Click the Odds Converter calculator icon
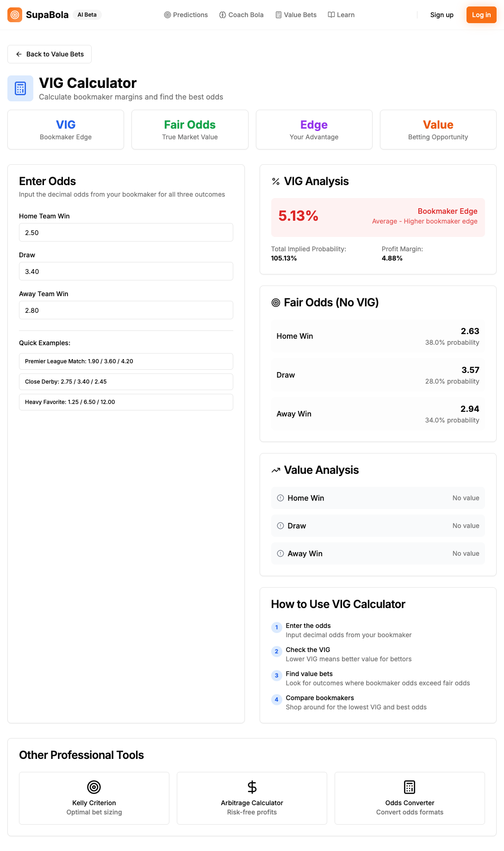 pyautogui.click(x=410, y=787)
